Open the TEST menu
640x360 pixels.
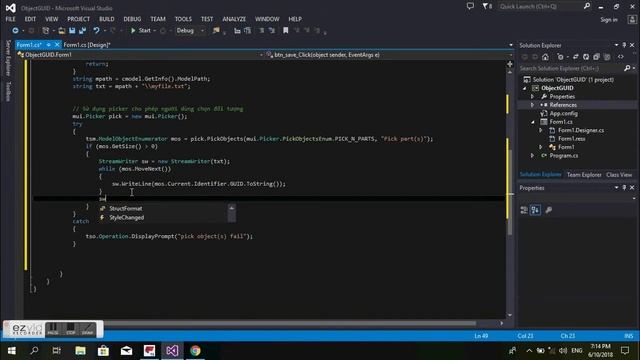tap(207, 19)
